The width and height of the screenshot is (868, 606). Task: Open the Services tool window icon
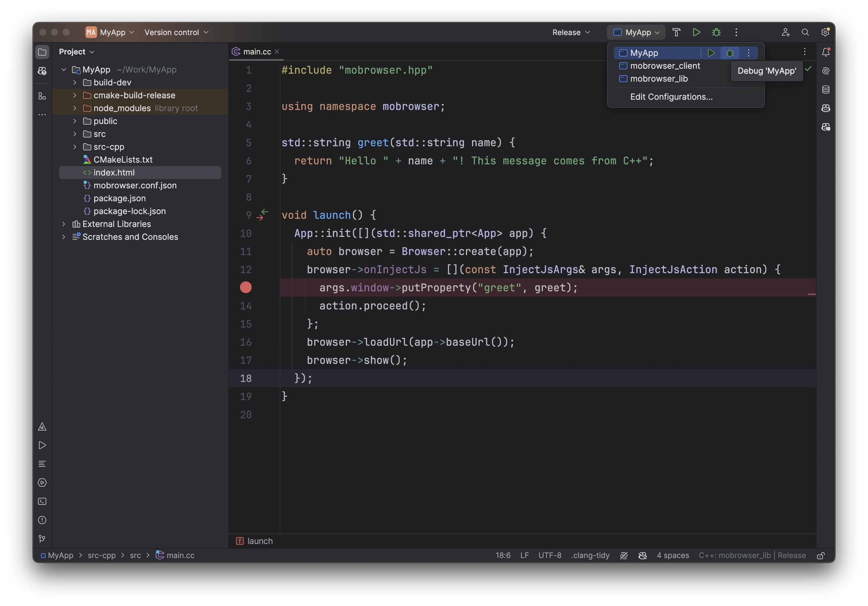[x=42, y=483]
